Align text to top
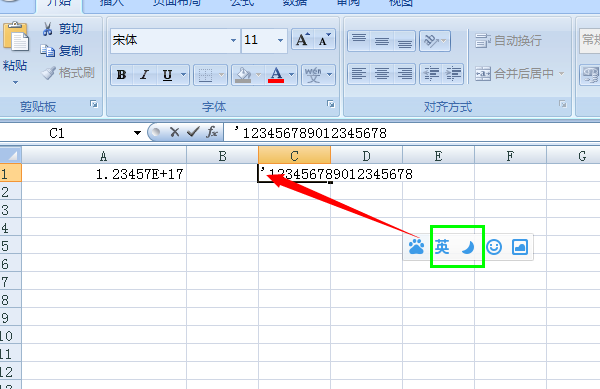Image resolution: width=600 pixels, height=389 pixels. point(359,40)
